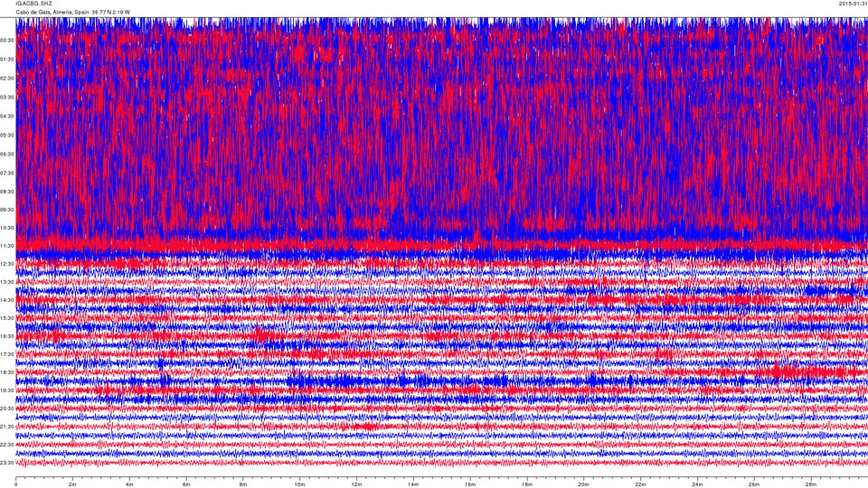This screenshot has height=488, width=868.
Task: Click the '10:30' time row label
Action: pos(7,228)
